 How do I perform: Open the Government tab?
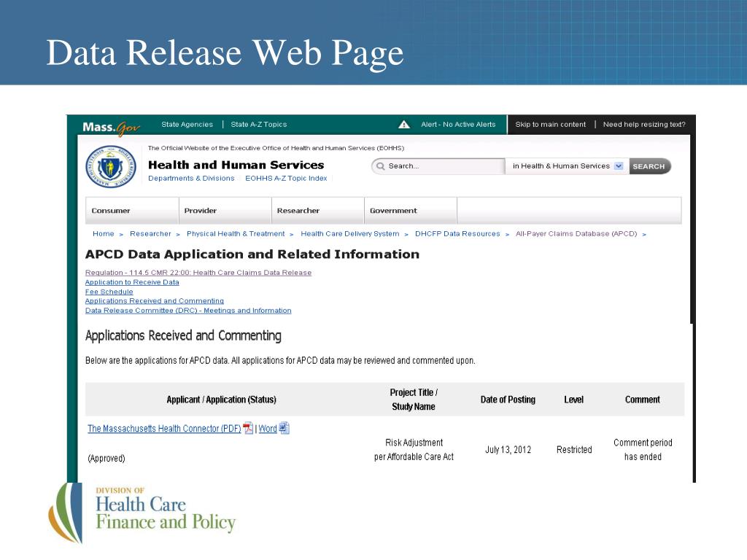click(x=411, y=211)
